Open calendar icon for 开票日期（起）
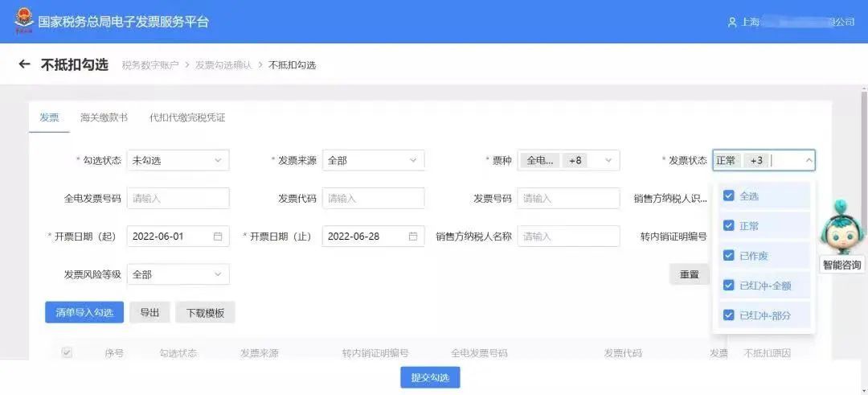 pyautogui.click(x=218, y=237)
